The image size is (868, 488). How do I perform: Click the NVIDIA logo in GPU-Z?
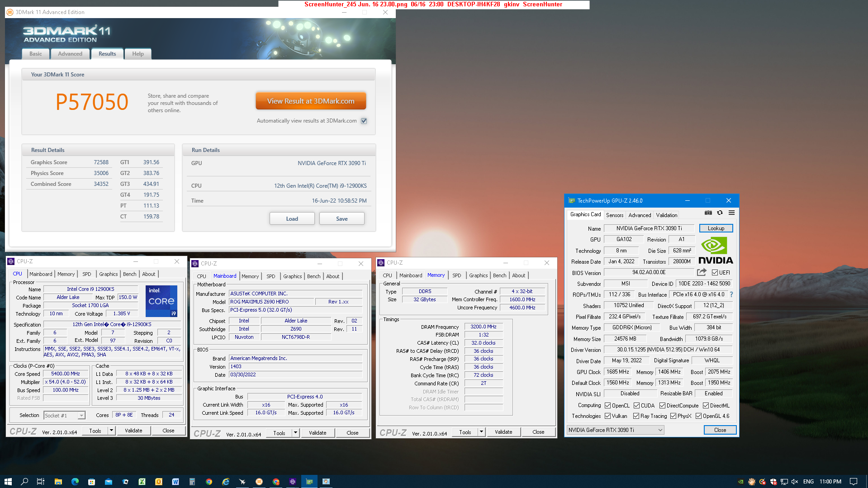click(716, 251)
